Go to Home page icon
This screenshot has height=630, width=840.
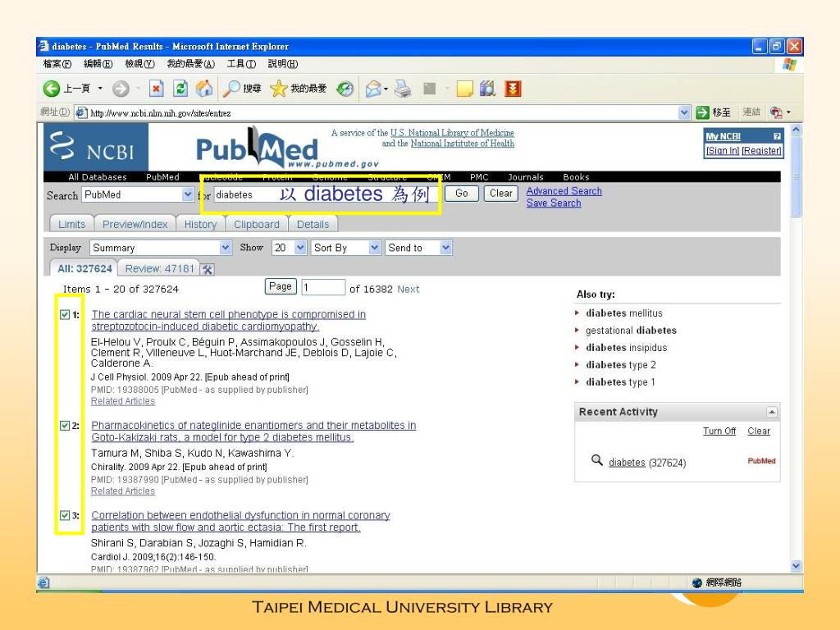coord(204,89)
